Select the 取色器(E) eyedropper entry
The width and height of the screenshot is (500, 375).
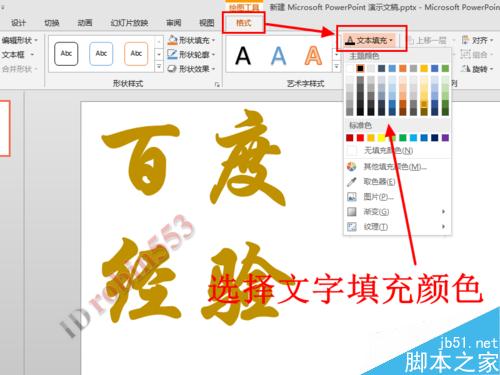click(x=397, y=182)
